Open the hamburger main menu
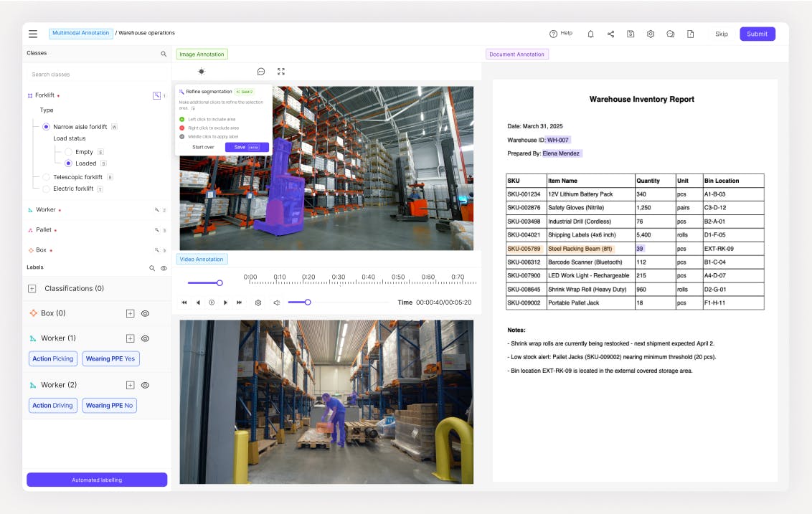This screenshot has width=812, height=514. [x=33, y=34]
